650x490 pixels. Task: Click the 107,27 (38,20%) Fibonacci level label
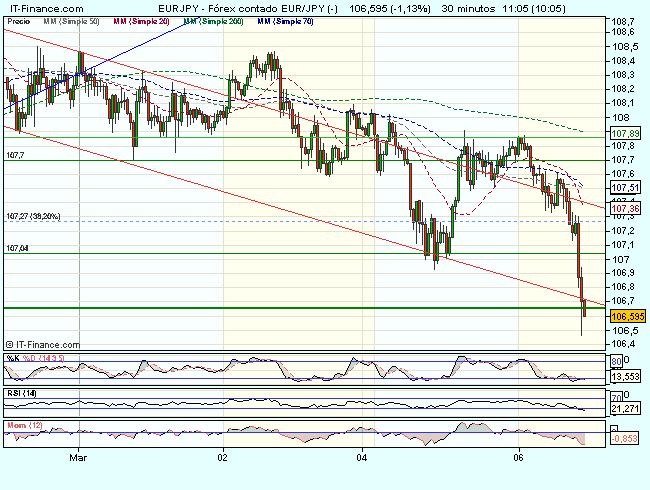[33, 216]
